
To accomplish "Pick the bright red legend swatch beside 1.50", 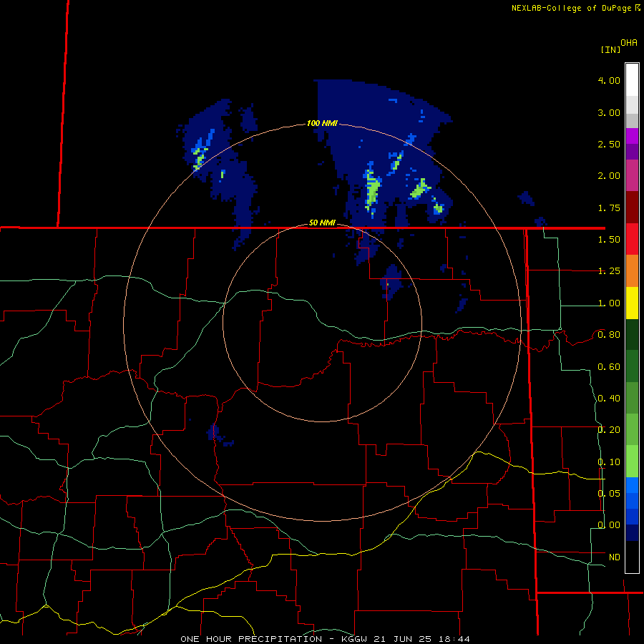I will click(632, 239).
